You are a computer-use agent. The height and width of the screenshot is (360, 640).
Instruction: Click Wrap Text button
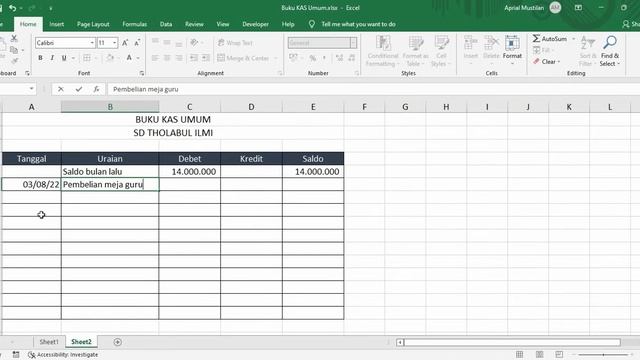[236, 43]
